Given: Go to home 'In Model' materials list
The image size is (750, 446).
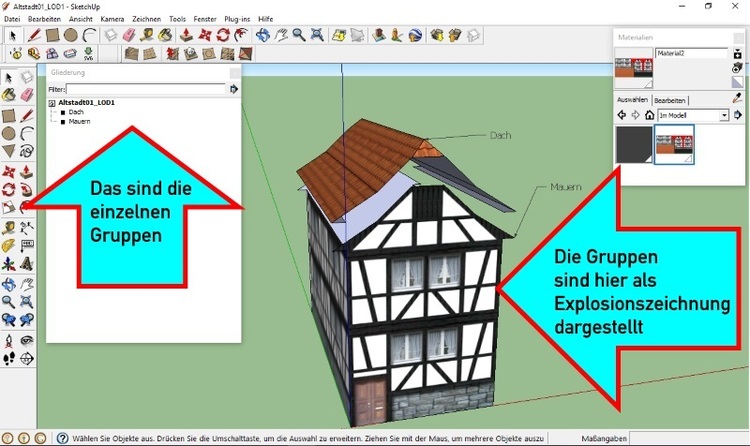Looking at the screenshot, I should point(649,116).
